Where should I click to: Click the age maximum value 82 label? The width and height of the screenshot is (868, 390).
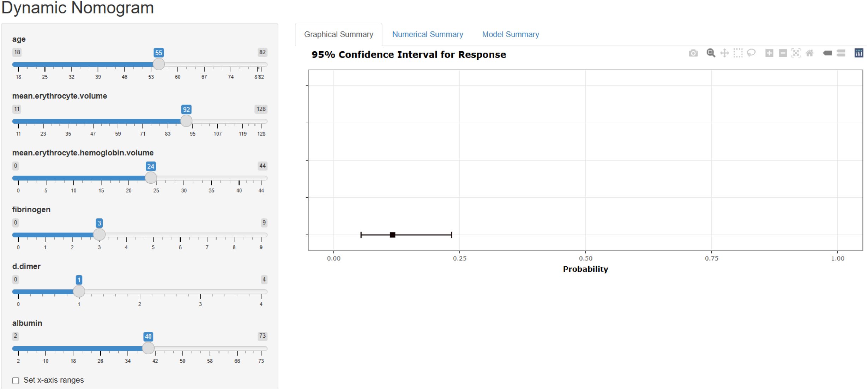coord(263,52)
